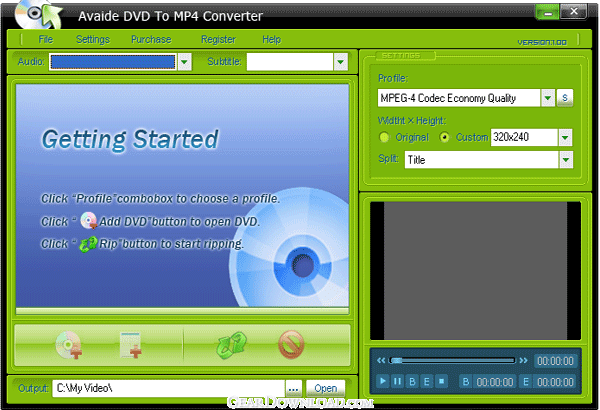The height and width of the screenshot is (410, 600).
Task: Set end point with first E button
Action: 427,381
